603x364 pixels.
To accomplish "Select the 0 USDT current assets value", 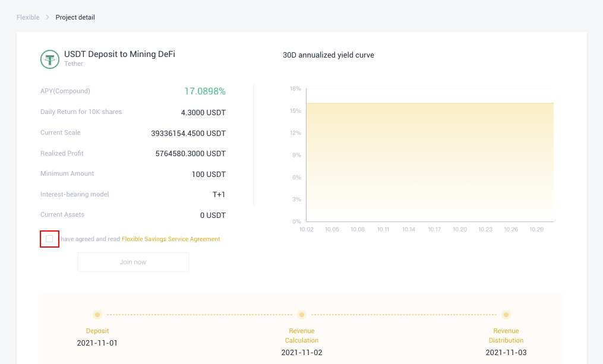I will click(x=213, y=216).
